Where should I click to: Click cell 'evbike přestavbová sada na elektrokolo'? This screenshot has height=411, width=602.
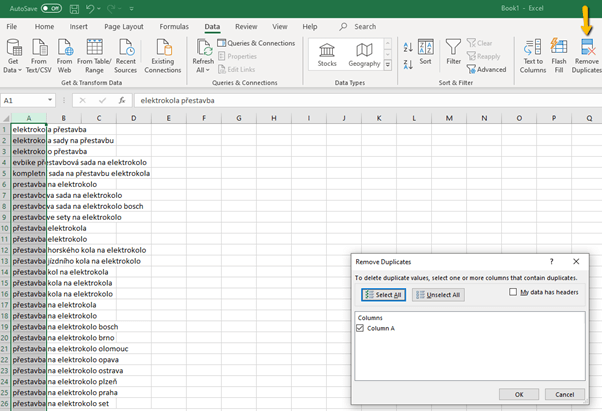point(29,162)
